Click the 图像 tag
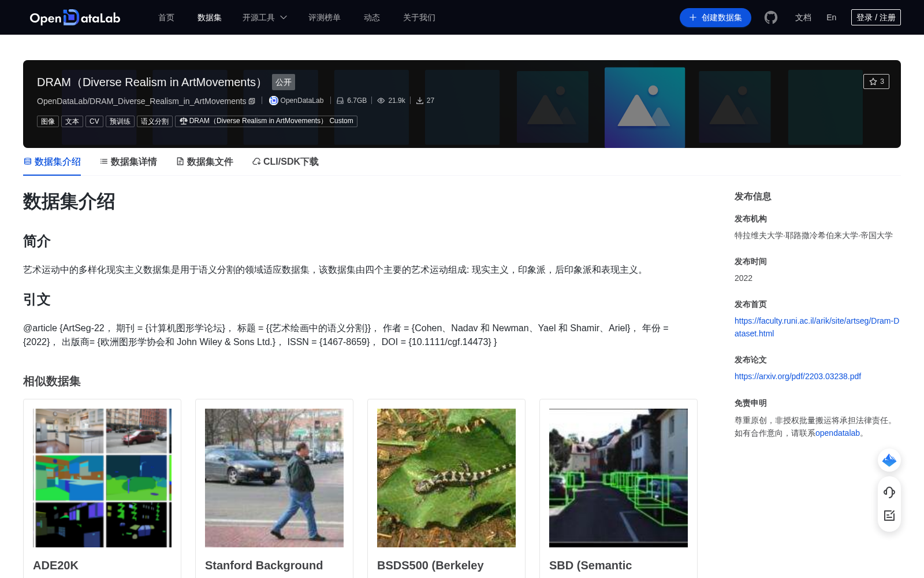This screenshot has width=924, height=578. pyautogui.click(x=48, y=121)
